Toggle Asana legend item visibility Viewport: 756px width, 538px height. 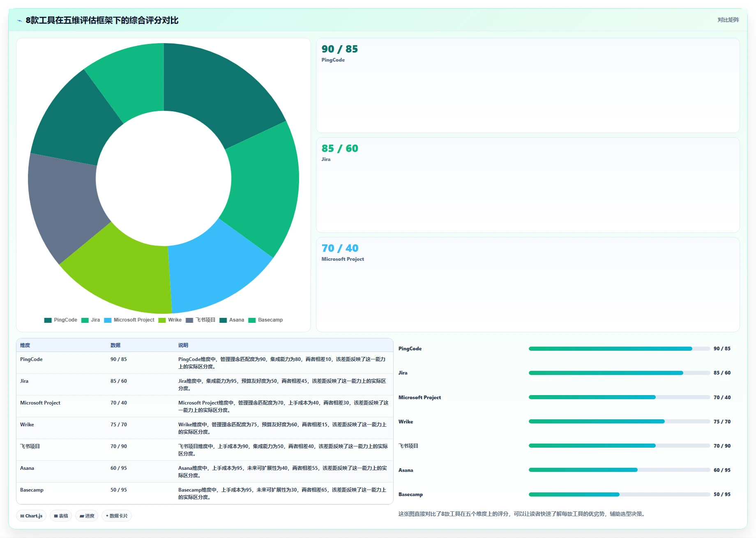[x=232, y=320]
